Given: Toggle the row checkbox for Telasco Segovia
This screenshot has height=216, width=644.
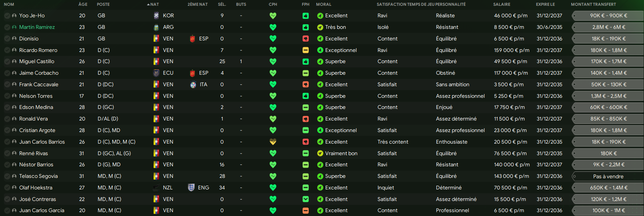Looking at the screenshot, I should (7, 176).
